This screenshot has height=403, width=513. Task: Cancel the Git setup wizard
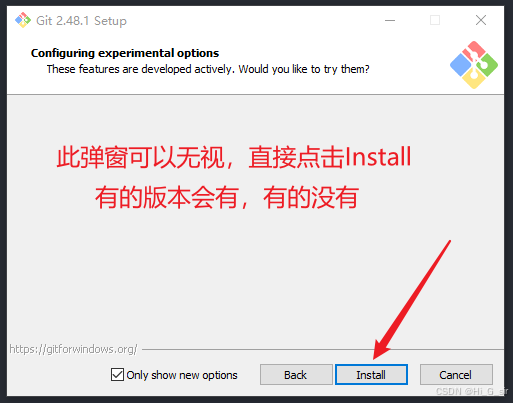point(456,375)
